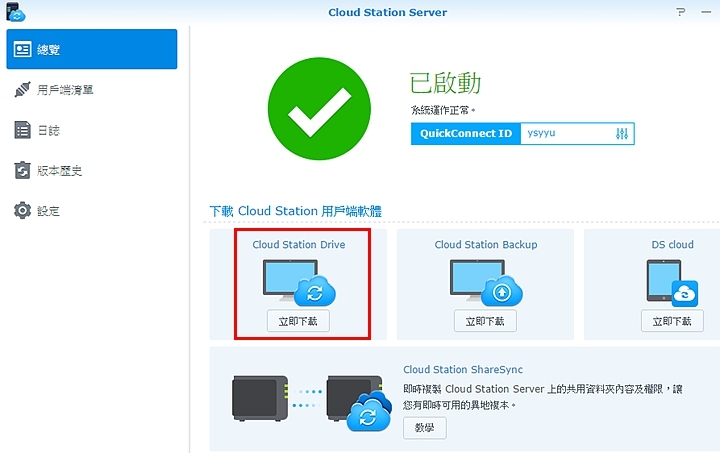
Task: Click the 用戶端清單 pen icon
Action: [x=22, y=90]
